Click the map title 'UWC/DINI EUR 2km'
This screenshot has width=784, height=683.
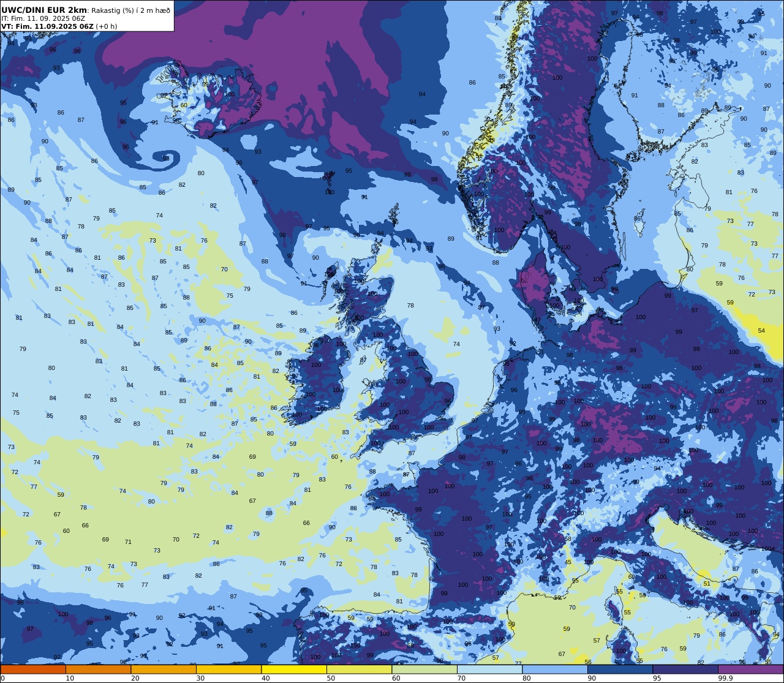click(44, 10)
